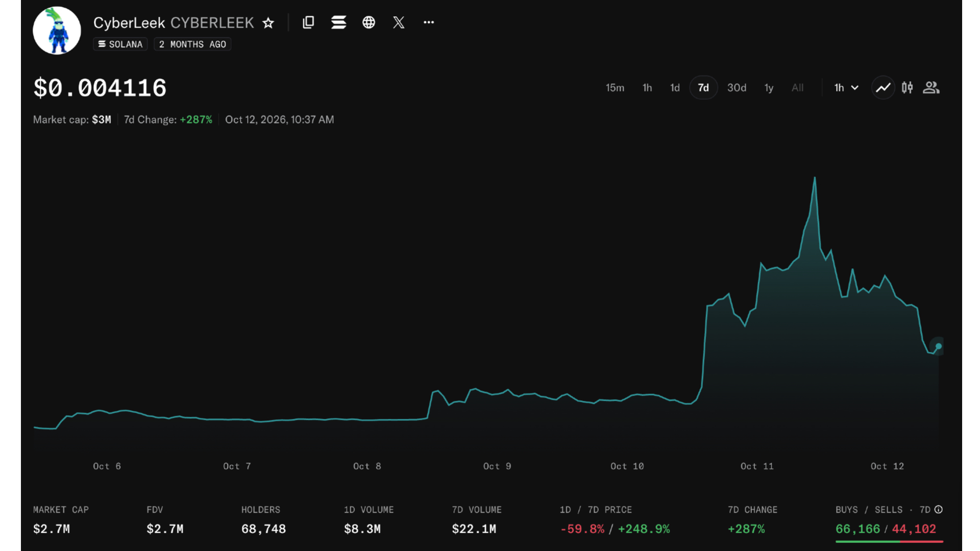980x551 pixels.
Task: Click the CyberLeek token avatar
Action: coord(57,31)
